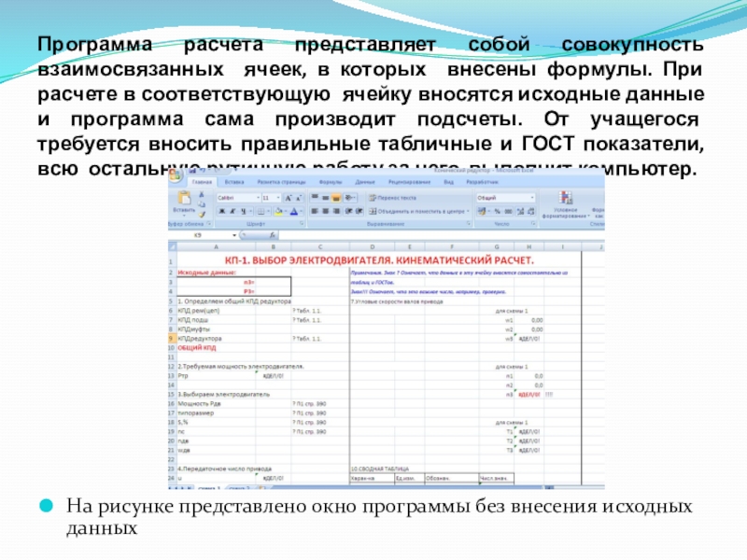Switch to the Формулы ribbon tab

pos(331,182)
